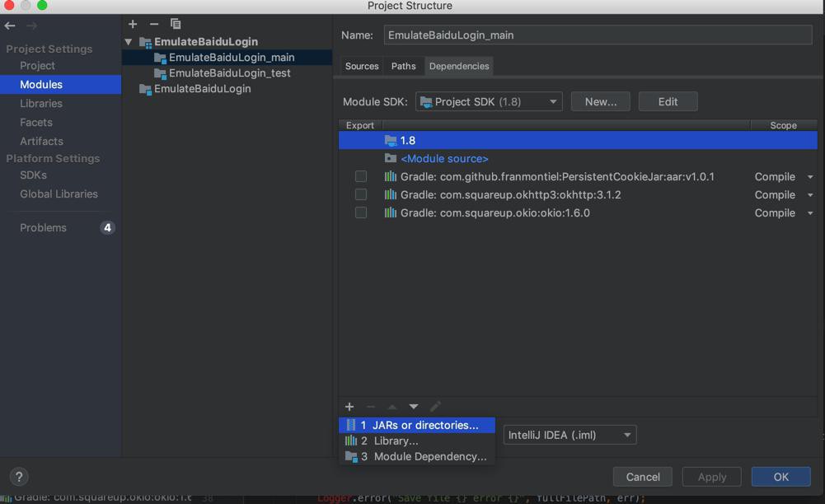Click the okio 1.6.0 library icon
The image size is (825, 504).
pyautogui.click(x=391, y=212)
